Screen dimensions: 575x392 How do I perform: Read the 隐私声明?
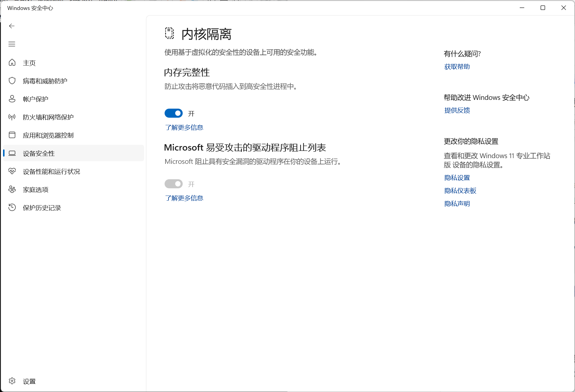coord(457,203)
